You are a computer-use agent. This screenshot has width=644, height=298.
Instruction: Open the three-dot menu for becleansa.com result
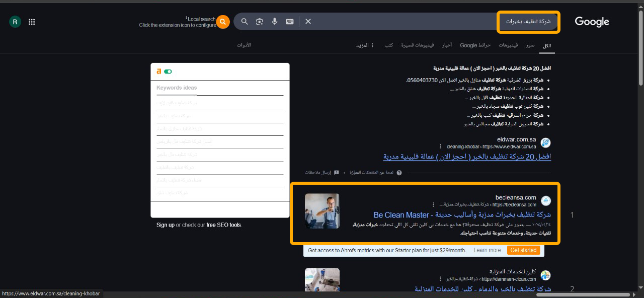433,205
